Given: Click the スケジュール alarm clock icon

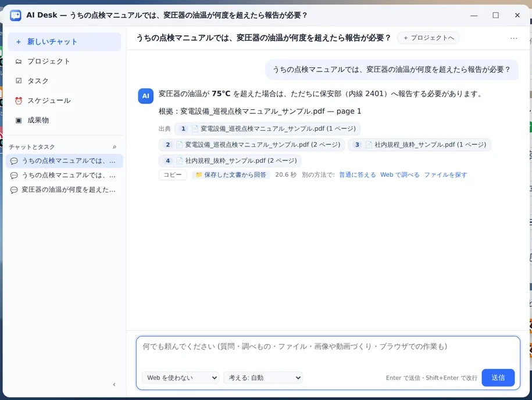Looking at the screenshot, I should click(19, 101).
